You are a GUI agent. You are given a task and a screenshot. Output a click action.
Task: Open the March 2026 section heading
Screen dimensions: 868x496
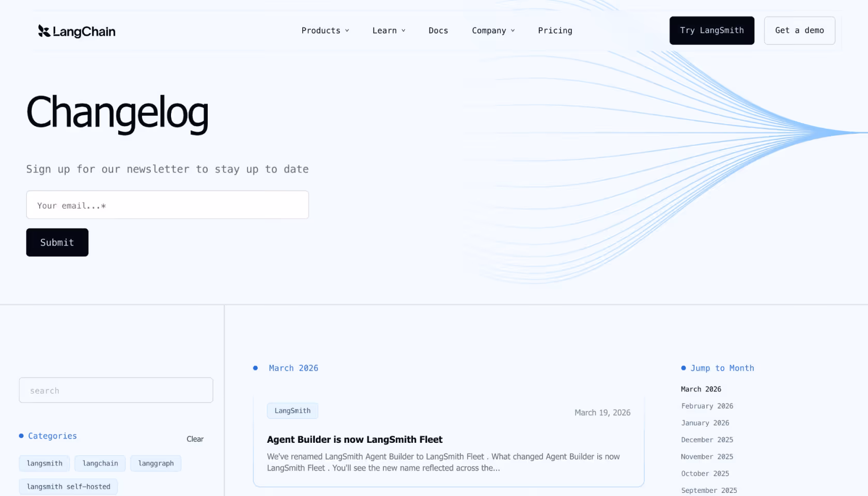click(293, 368)
